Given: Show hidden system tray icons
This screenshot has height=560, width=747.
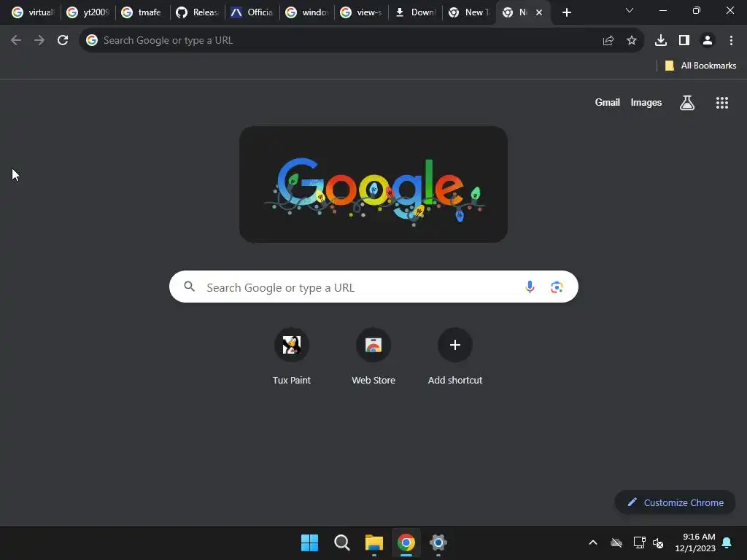Looking at the screenshot, I should 593,542.
